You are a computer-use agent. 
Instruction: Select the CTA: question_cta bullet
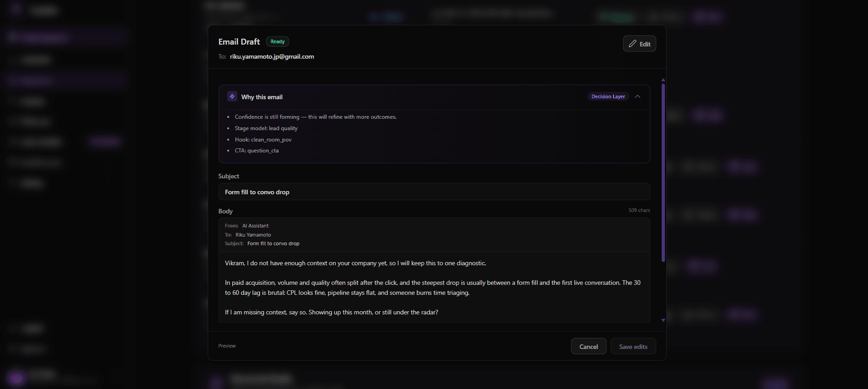tap(256, 151)
